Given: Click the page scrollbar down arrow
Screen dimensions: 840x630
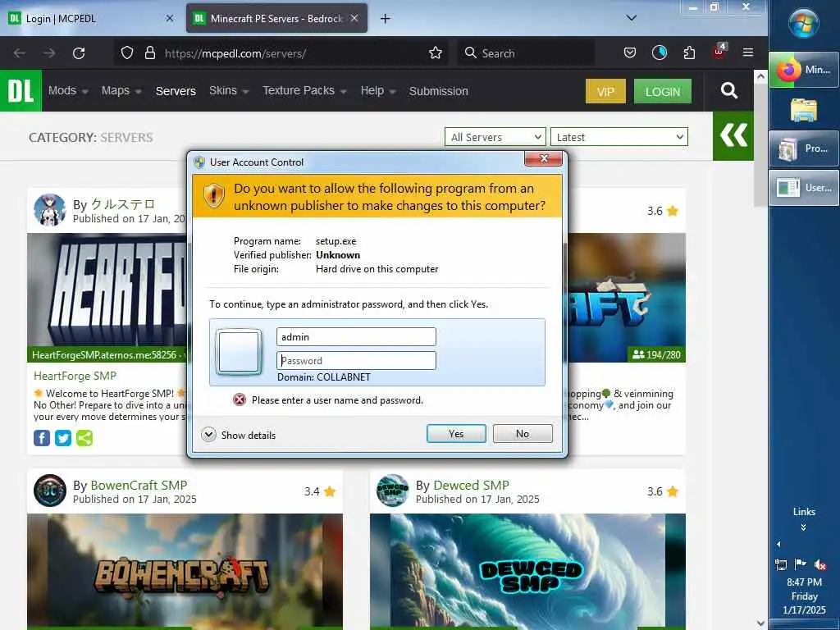Looking at the screenshot, I should (760, 623).
